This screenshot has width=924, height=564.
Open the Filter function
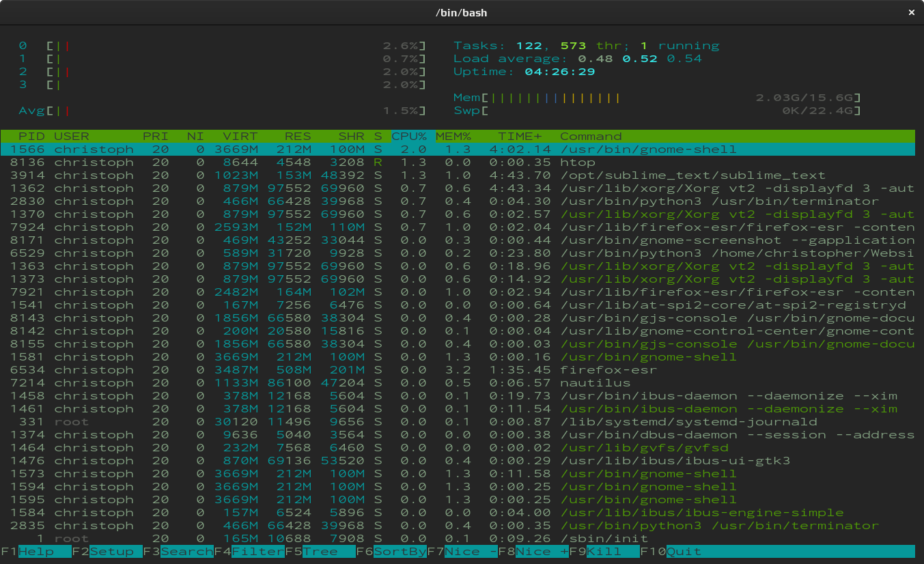[x=257, y=552]
